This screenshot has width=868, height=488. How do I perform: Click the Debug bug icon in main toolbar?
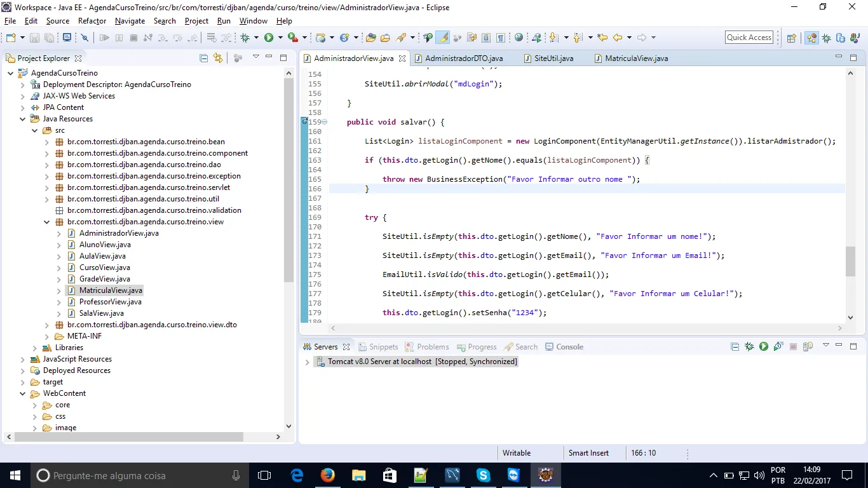click(245, 37)
